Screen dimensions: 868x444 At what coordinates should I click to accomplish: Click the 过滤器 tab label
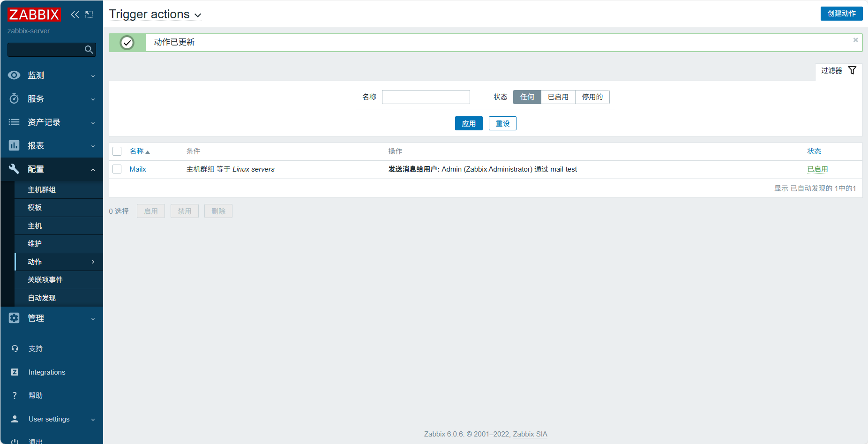pos(831,70)
